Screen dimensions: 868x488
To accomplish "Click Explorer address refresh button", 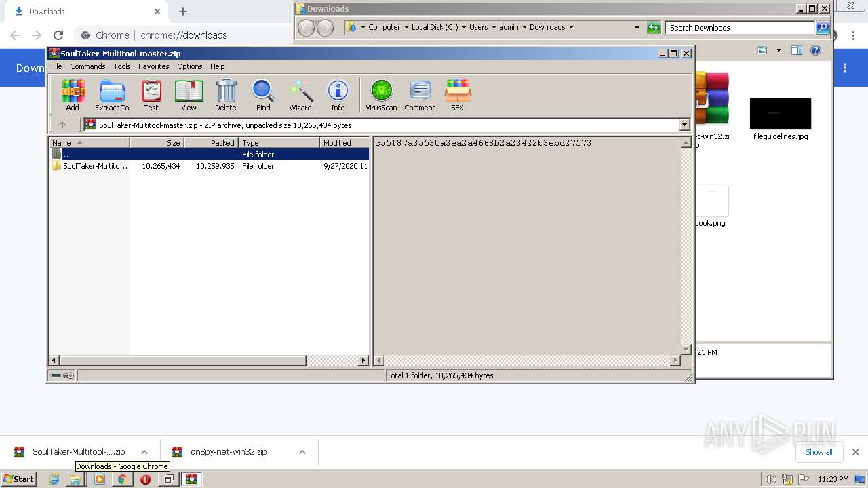I will pyautogui.click(x=654, y=28).
